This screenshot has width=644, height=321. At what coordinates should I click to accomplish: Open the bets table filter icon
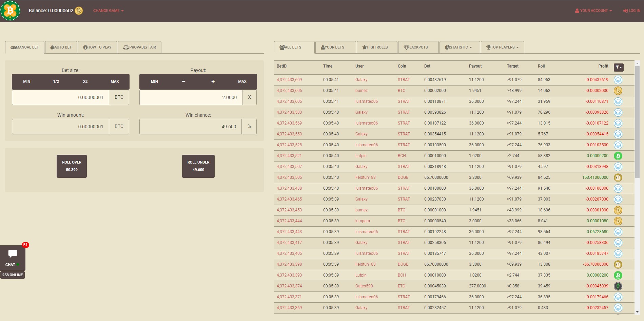(619, 67)
